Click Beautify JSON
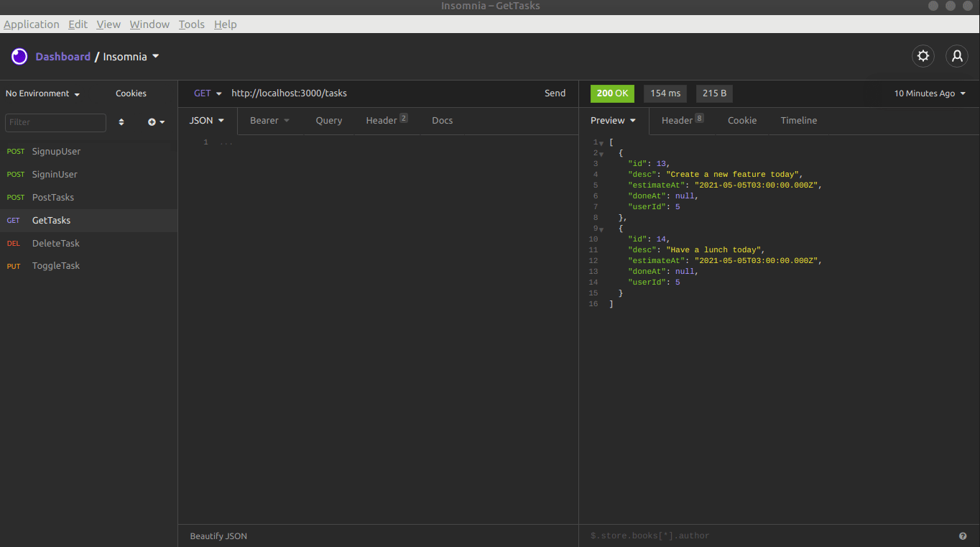This screenshot has height=547, width=980. pos(218,536)
